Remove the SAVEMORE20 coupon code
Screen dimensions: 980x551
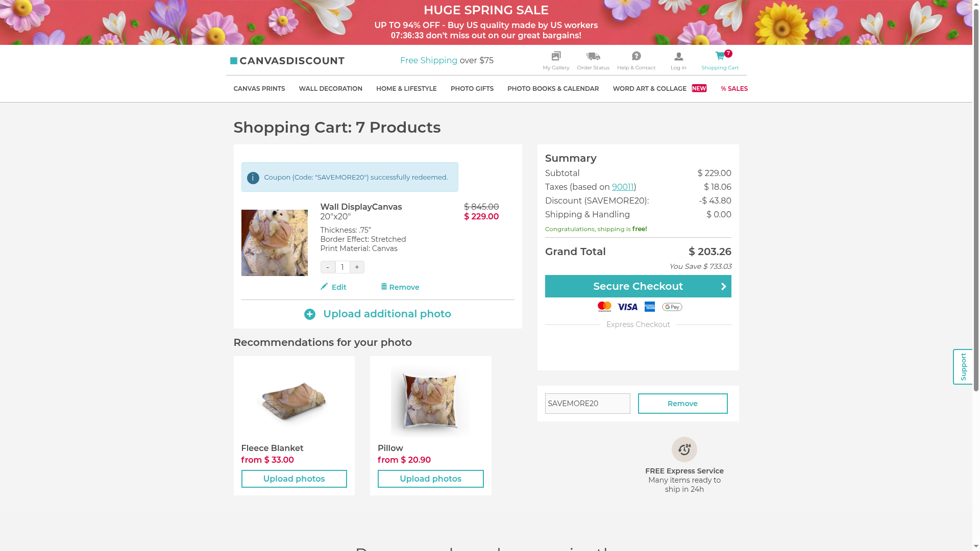click(682, 404)
